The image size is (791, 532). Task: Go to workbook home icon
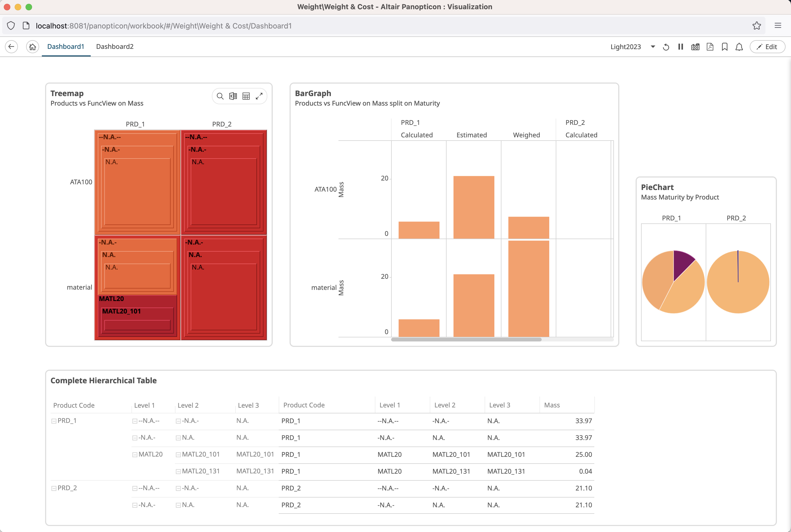pos(32,47)
